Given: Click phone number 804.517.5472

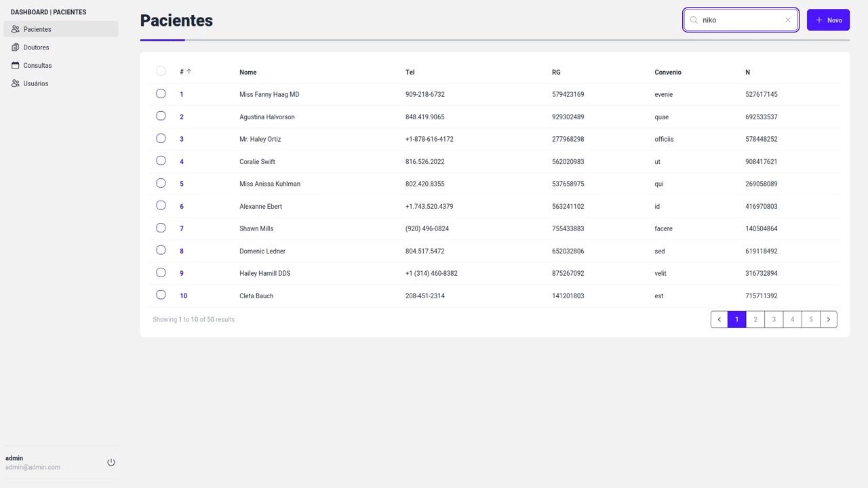Looking at the screenshot, I should click(x=425, y=251).
